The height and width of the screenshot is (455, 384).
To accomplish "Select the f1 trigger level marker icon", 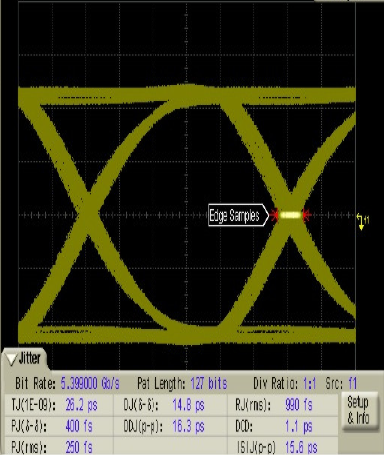I will tap(362, 222).
